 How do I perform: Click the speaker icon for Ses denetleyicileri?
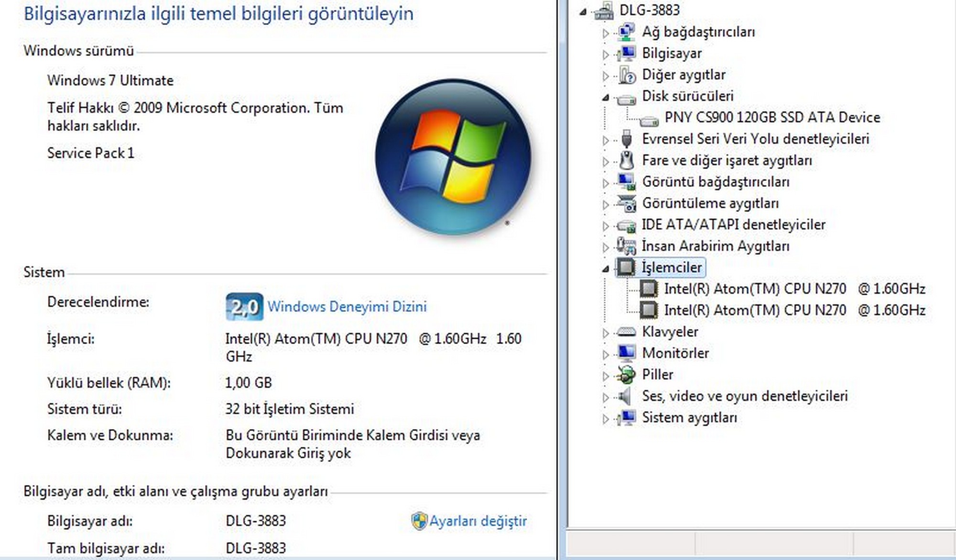tap(625, 396)
